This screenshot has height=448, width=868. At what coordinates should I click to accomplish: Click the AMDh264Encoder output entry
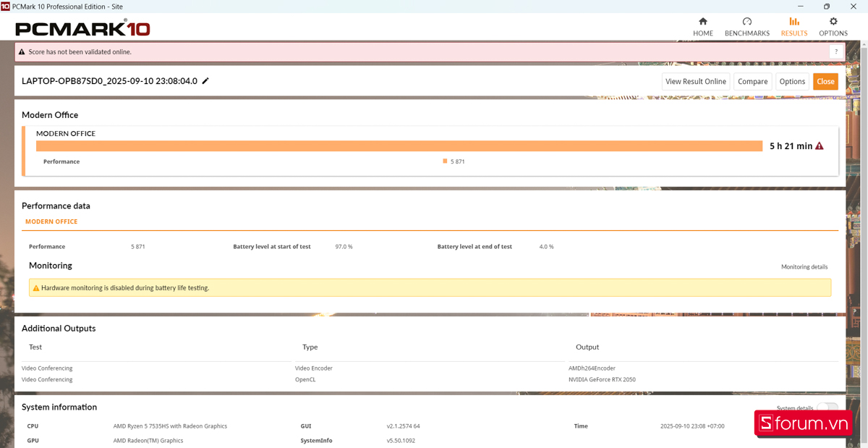coord(592,368)
